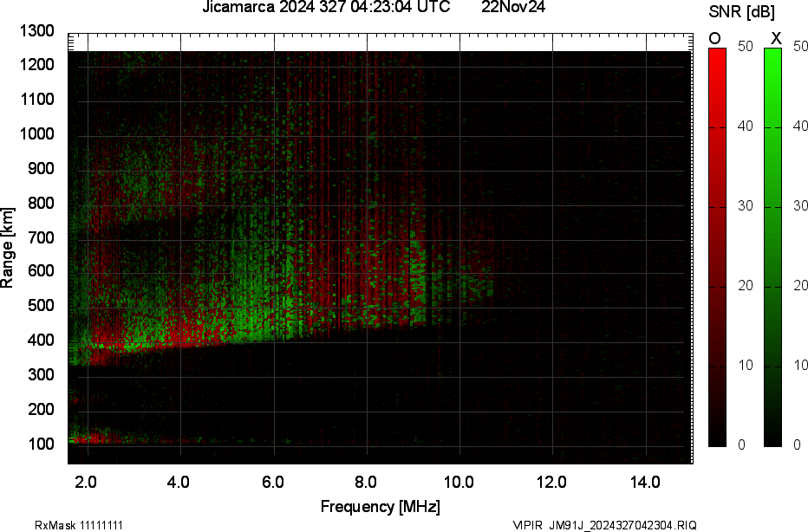Select the 100 range tick label

(43, 444)
